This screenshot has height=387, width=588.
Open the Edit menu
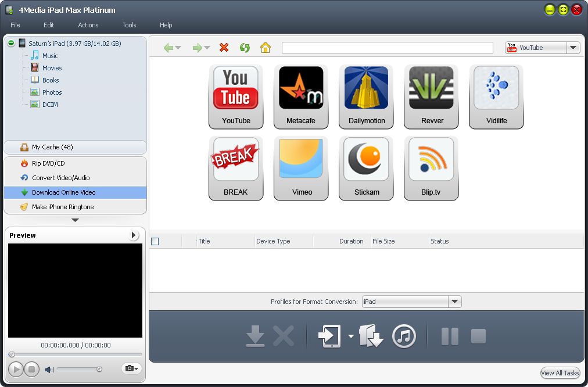tap(49, 25)
